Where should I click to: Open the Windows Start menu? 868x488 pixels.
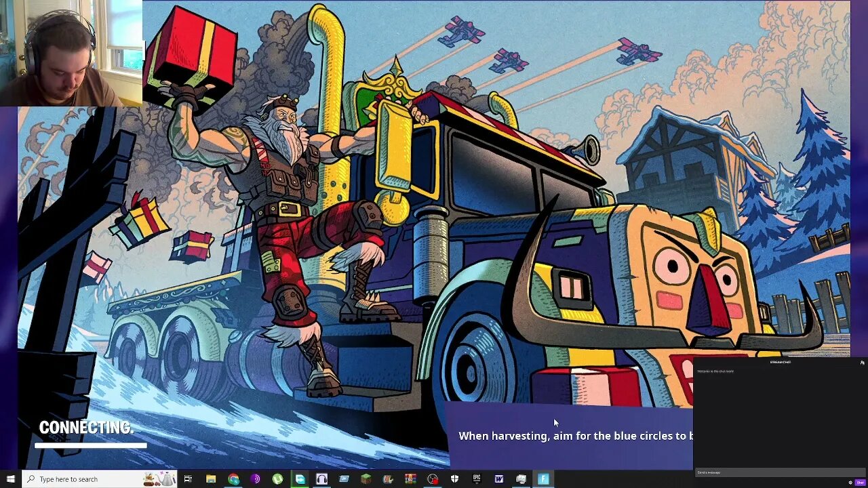[x=10, y=479]
